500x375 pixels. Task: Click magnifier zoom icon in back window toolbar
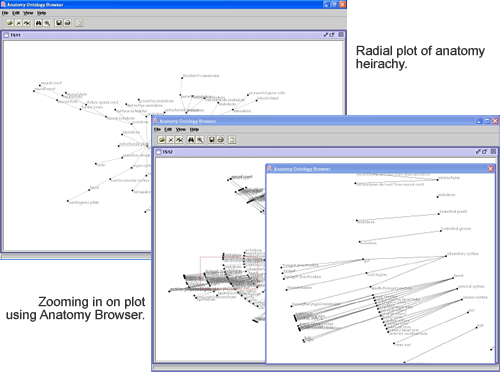(47, 23)
